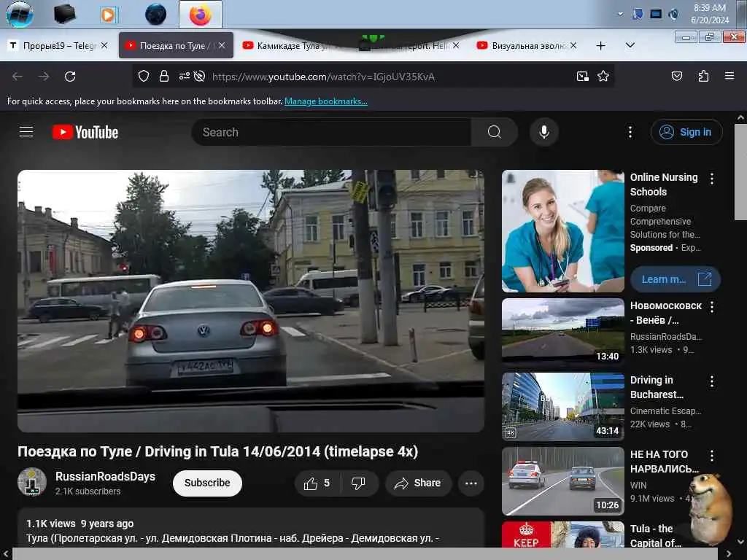Image resolution: width=747 pixels, height=560 pixels.
Task: Open Новомосковск - Венёв video thumbnail
Action: [563, 332]
